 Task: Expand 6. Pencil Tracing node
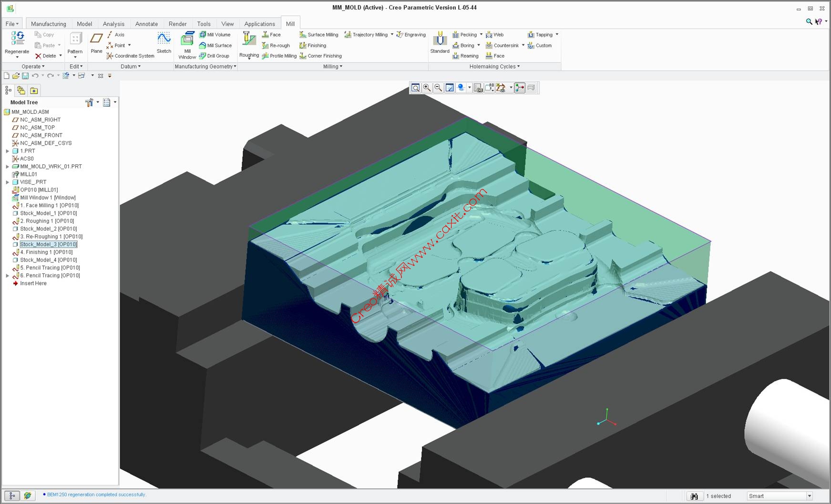click(x=7, y=276)
